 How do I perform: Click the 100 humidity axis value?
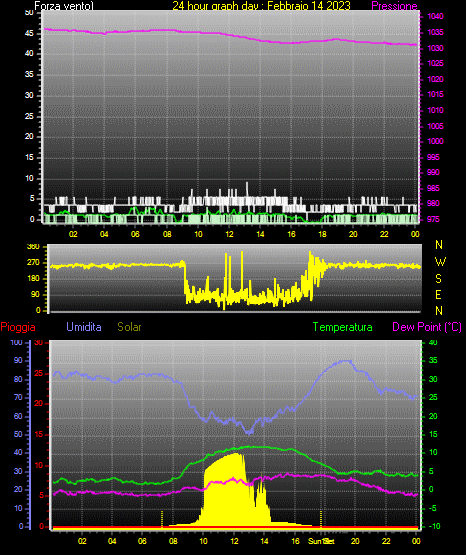coord(16,342)
